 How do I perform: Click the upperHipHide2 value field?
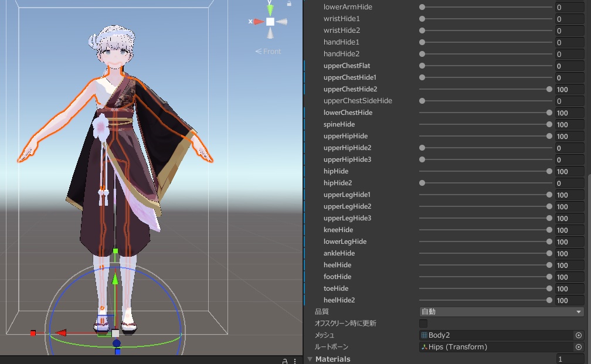[x=570, y=148]
